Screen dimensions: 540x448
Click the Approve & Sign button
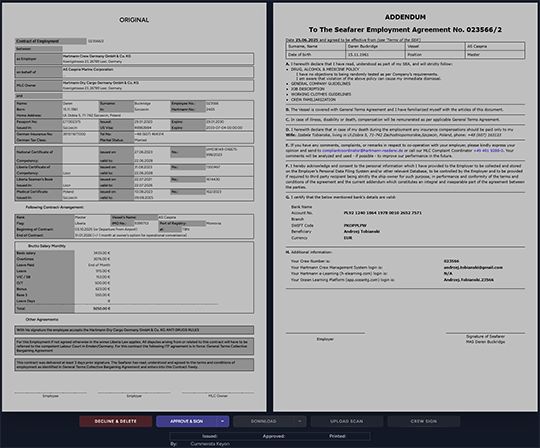186,421
